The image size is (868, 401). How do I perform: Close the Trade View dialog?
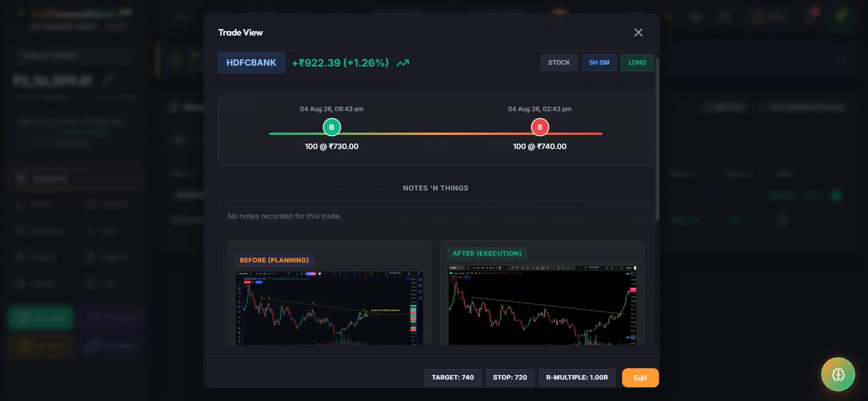(x=638, y=32)
